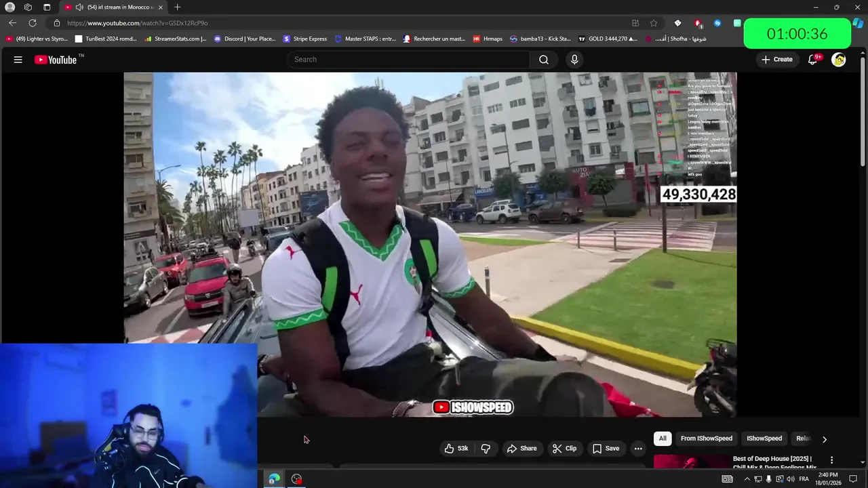Open bamba13 Kick bookmark
The width and height of the screenshot is (868, 488).
540,39
